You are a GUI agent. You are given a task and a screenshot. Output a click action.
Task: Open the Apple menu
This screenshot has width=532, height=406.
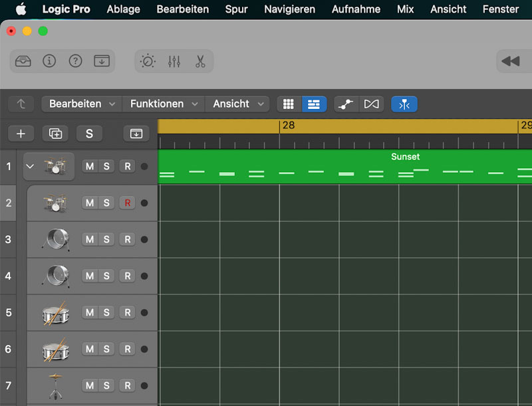21,9
